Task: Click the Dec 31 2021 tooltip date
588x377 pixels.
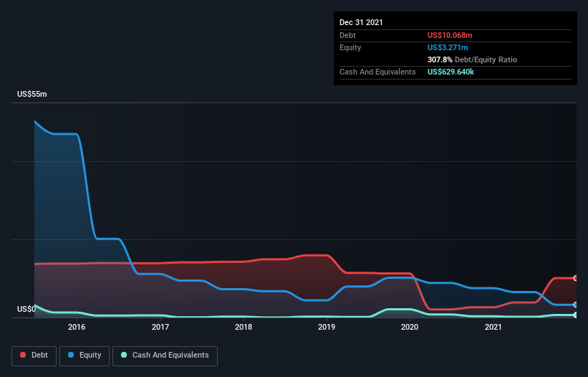Action: click(x=361, y=22)
